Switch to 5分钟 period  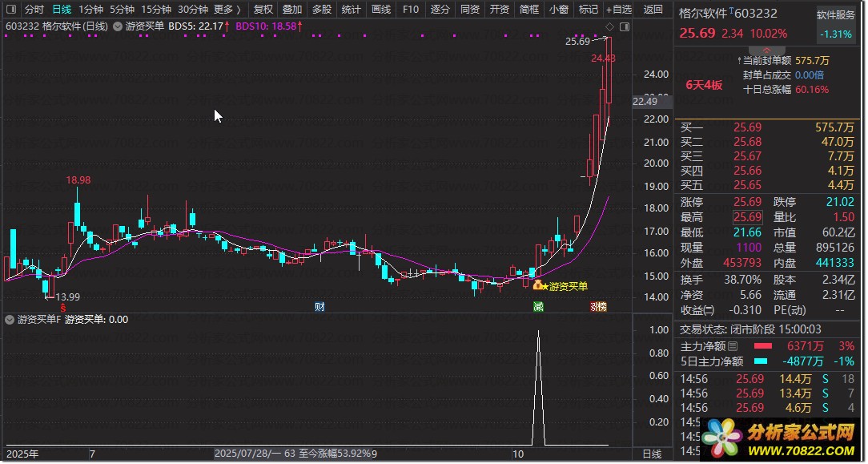coord(122,10)
